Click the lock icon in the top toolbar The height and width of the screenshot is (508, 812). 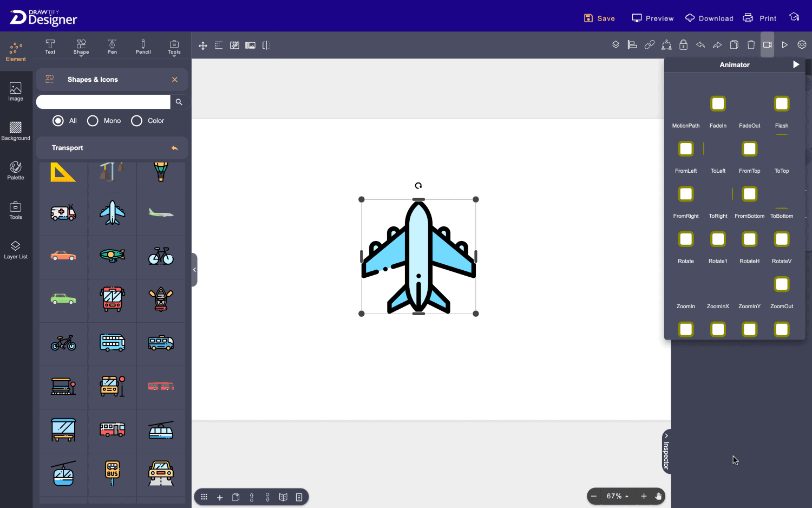click(683, 45)
